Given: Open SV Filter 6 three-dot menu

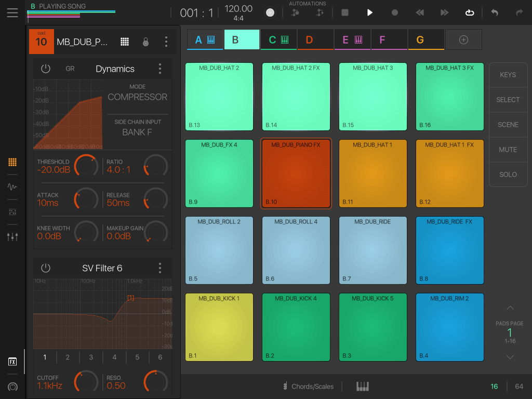Looking at the screenshot, I should coord(160,268).
